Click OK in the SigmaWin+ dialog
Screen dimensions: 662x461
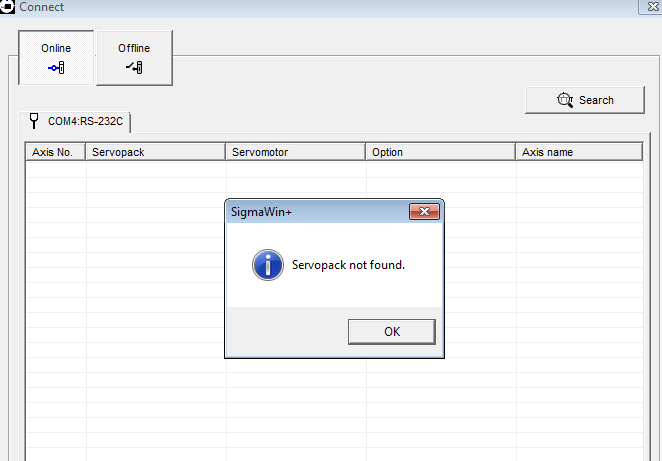tap(392, 332)
